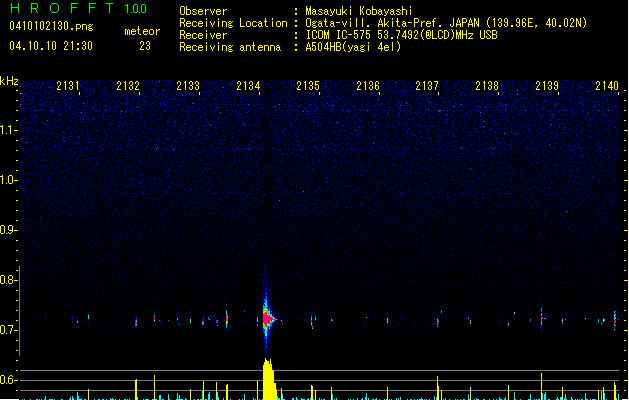Click the 2136 time marker
This screenshot has height=400, width=629.
click(368, 86)
